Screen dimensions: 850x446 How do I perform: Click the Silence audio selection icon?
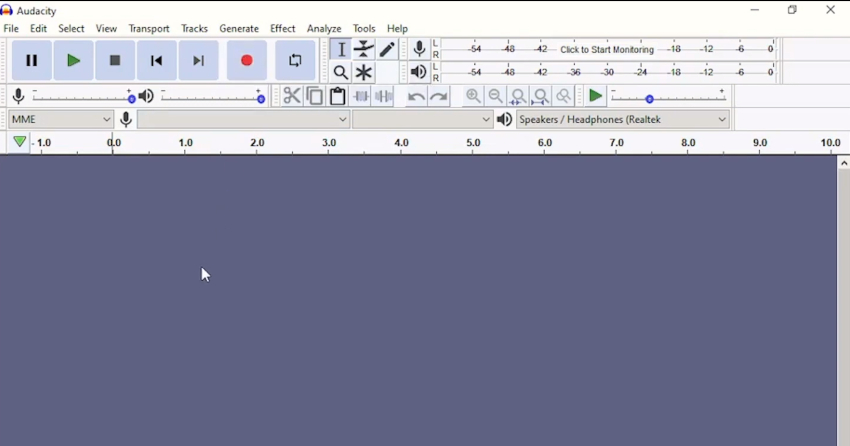pyautogui.click(x=384, y=96)
